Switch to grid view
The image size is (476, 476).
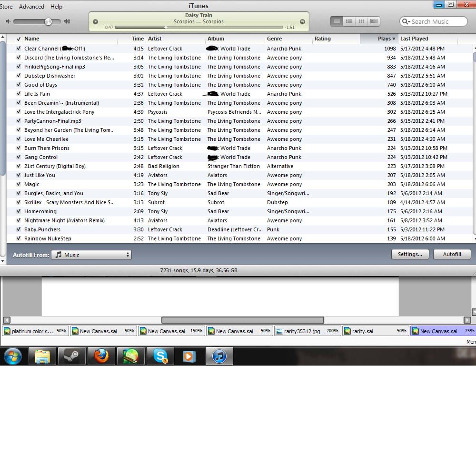[361, 21]
